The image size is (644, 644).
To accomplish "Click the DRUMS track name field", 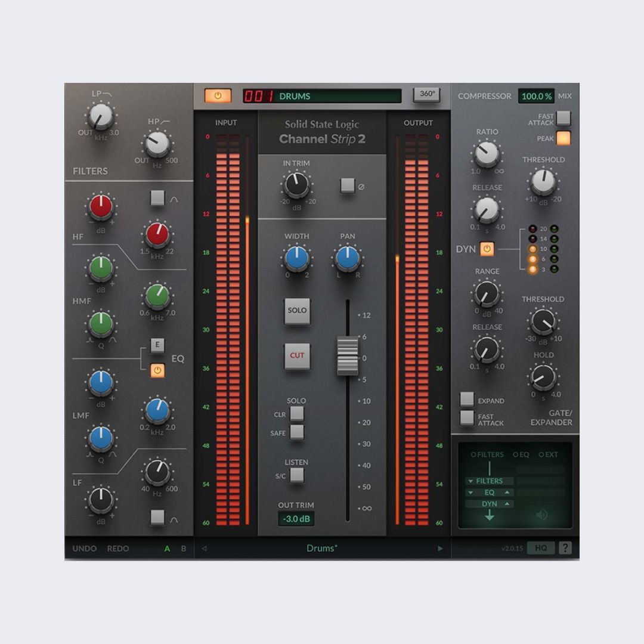I will pos(339,96).
